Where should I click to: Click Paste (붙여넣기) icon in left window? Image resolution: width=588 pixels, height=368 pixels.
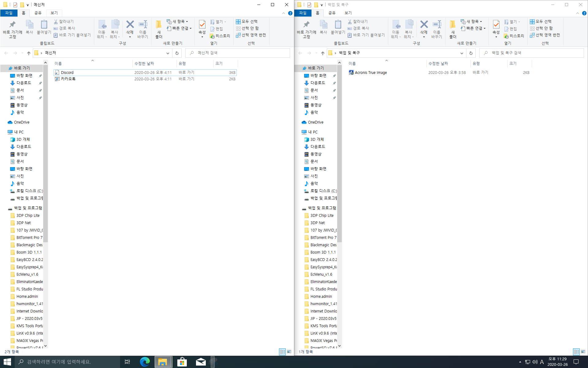point(44,27)
